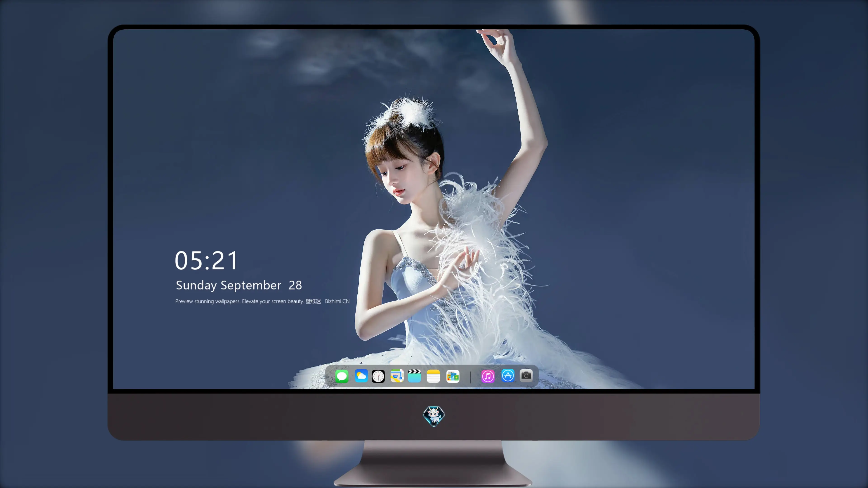
Task: Launch the pink iTunes music icon
Action: tap(488, 376)
